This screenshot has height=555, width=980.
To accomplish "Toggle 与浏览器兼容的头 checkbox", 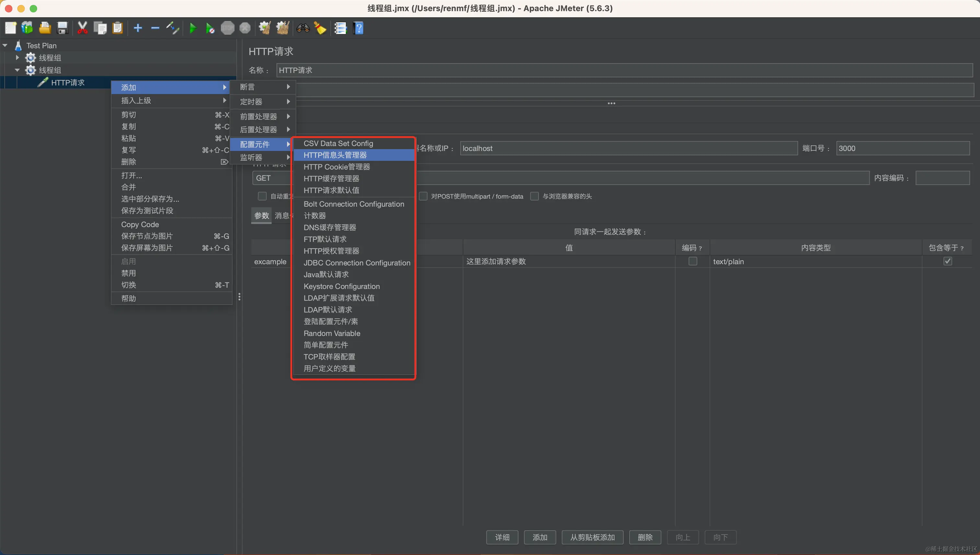I will pyautogui.click(x=535, y=196).
